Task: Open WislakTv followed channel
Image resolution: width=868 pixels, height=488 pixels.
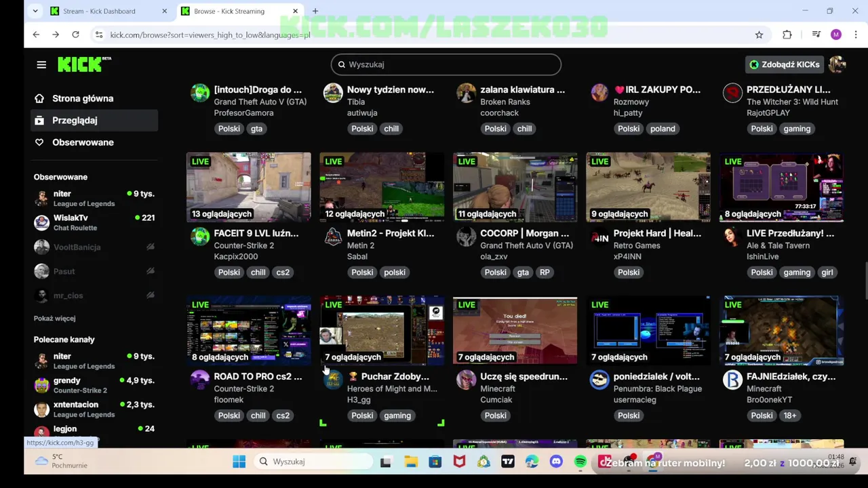Action: (x=95, y=222)
